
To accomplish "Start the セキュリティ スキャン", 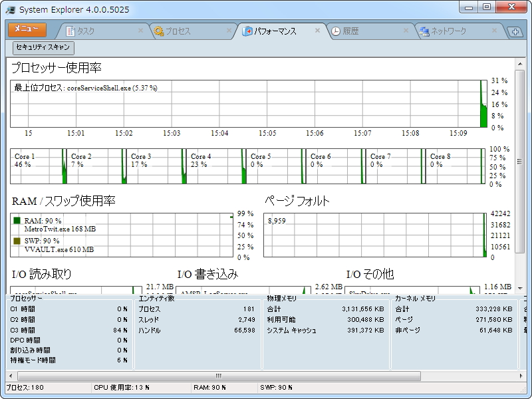I will click(43, 47).
